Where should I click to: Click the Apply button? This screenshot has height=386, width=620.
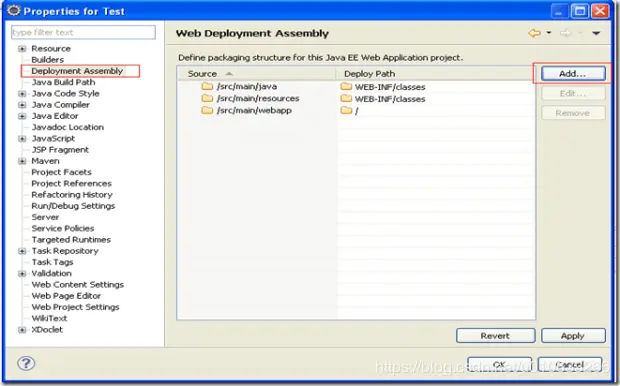coord(573,336)
